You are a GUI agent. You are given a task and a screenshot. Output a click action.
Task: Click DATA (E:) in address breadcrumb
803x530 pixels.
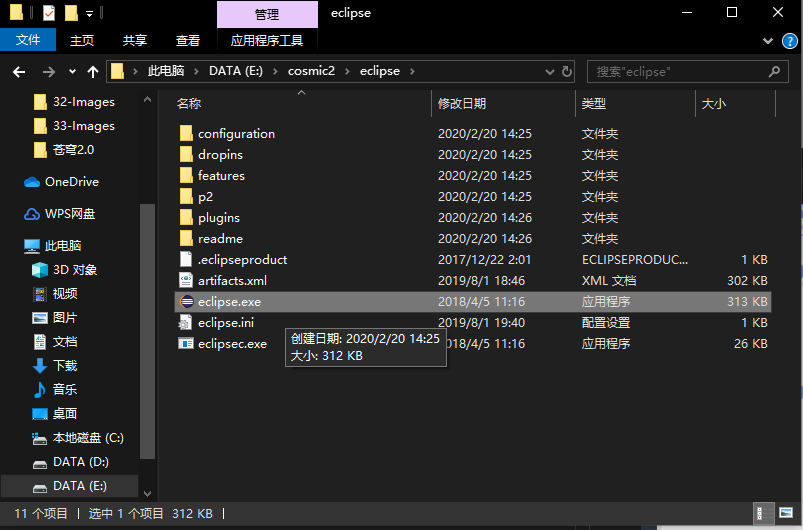click(236, 71)
